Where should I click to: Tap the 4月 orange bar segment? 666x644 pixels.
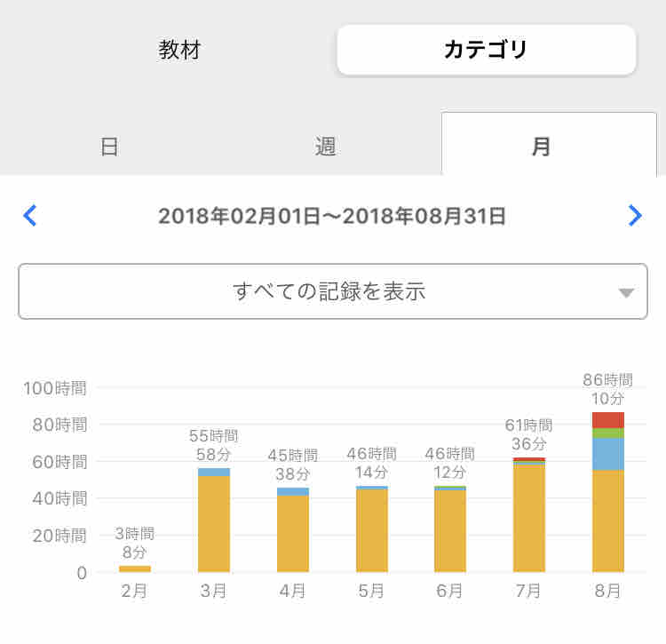pyautogui.click(x=293, y=534)
